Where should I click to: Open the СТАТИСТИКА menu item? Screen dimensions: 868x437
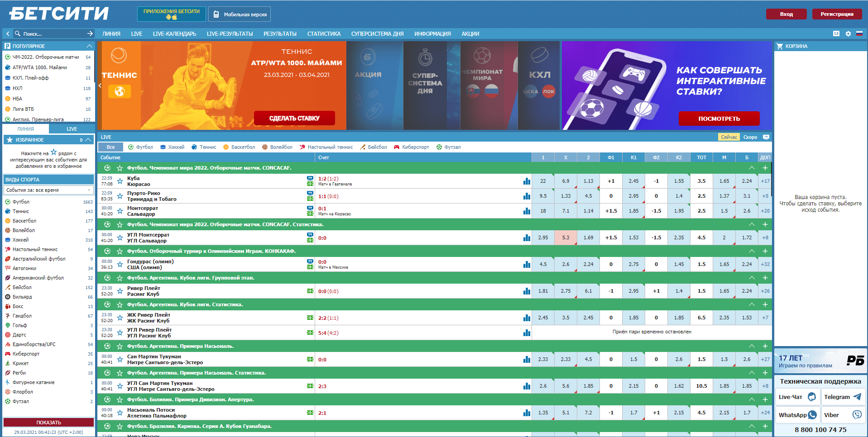click(x=324, y=34)
